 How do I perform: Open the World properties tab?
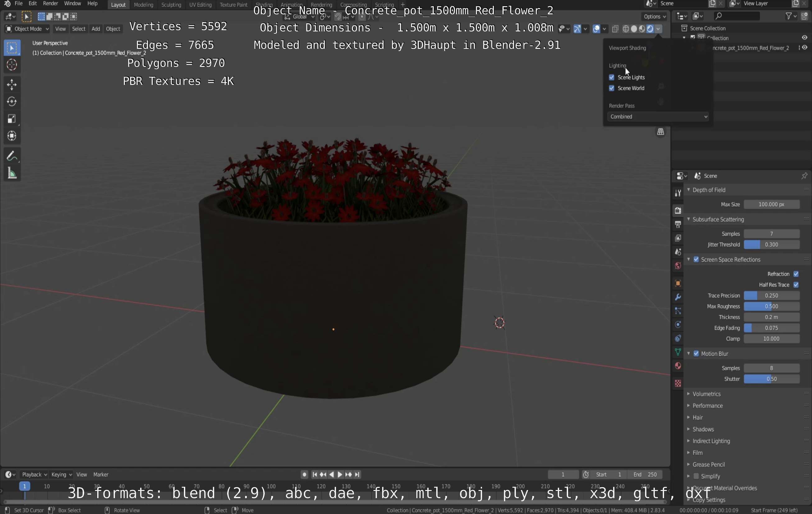tap(678, 266)
